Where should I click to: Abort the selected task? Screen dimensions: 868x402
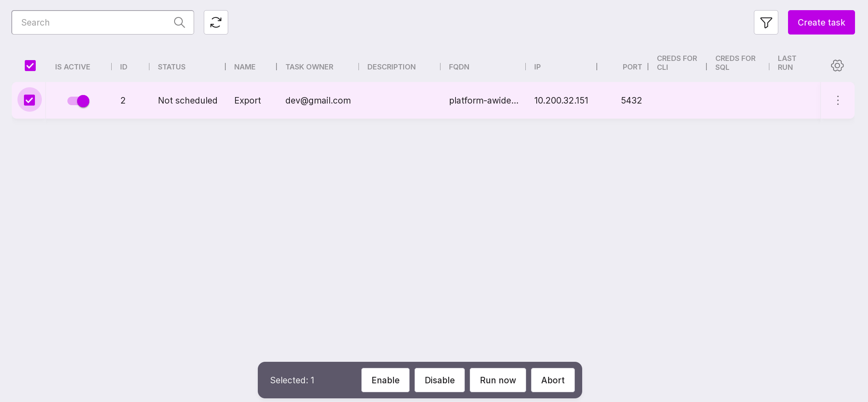pos(552,380)
